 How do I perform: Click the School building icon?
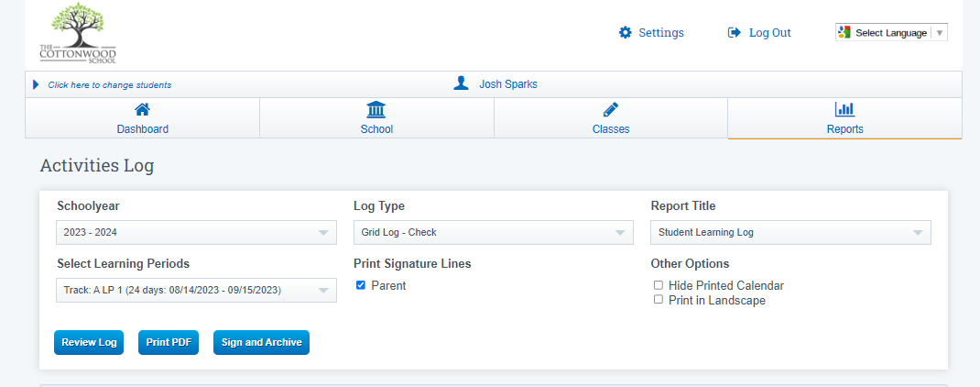(376, 110)
